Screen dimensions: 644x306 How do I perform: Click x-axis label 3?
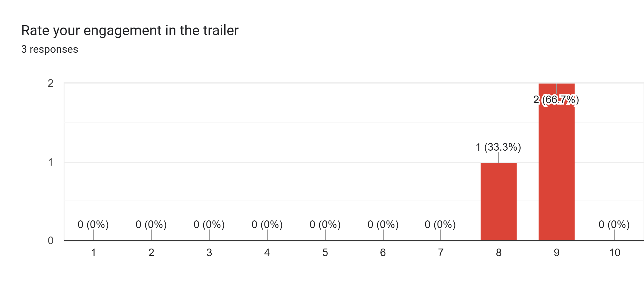tap(209, 252)
